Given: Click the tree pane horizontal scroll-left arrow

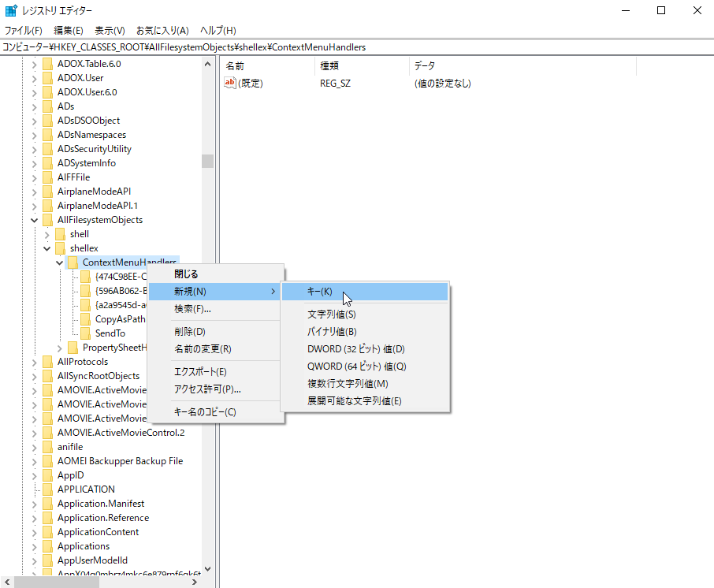Looking at the screenshot, I should pyautogui.click(x=7, y=582).
